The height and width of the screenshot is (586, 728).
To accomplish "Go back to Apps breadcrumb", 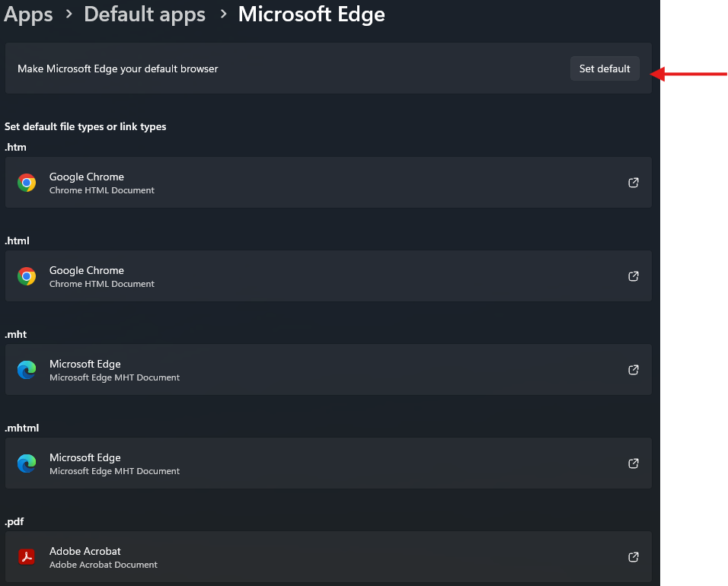I will click(x=28, y=14).
